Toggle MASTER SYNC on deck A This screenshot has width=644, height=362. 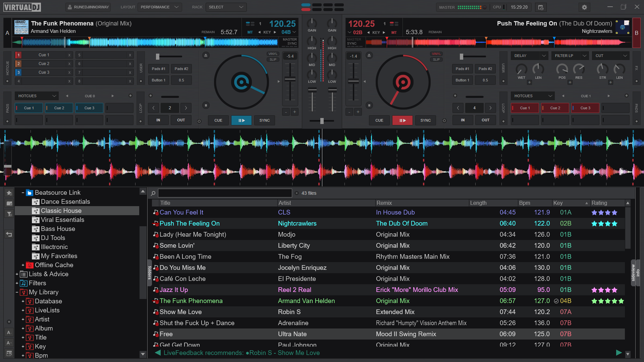point(289,42)
